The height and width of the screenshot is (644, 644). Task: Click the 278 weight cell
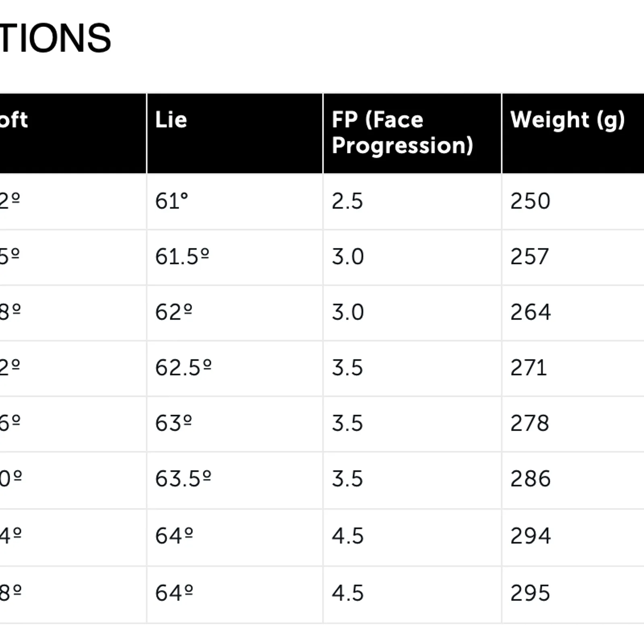(530, 423)
